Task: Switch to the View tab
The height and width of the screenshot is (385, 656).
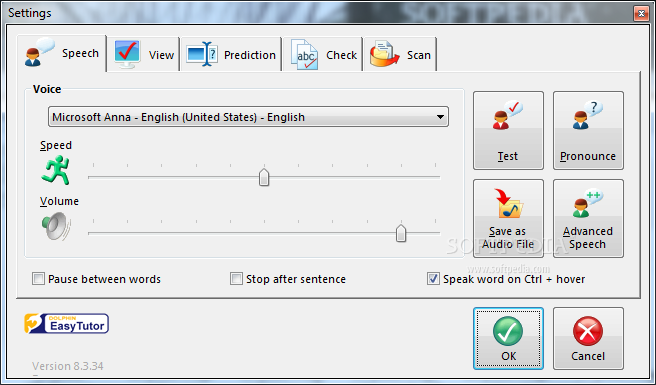Action: (x=144, y=55)
